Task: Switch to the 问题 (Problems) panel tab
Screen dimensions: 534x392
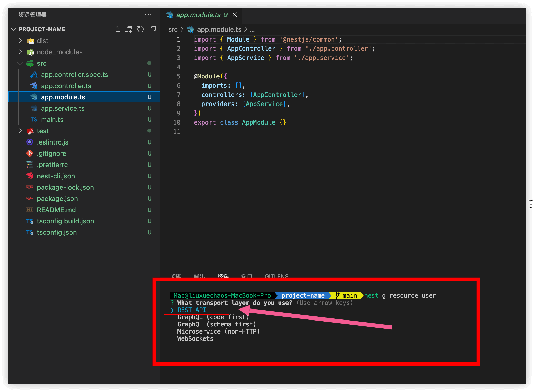Action: pyautogui.click(x=176, y=276)
